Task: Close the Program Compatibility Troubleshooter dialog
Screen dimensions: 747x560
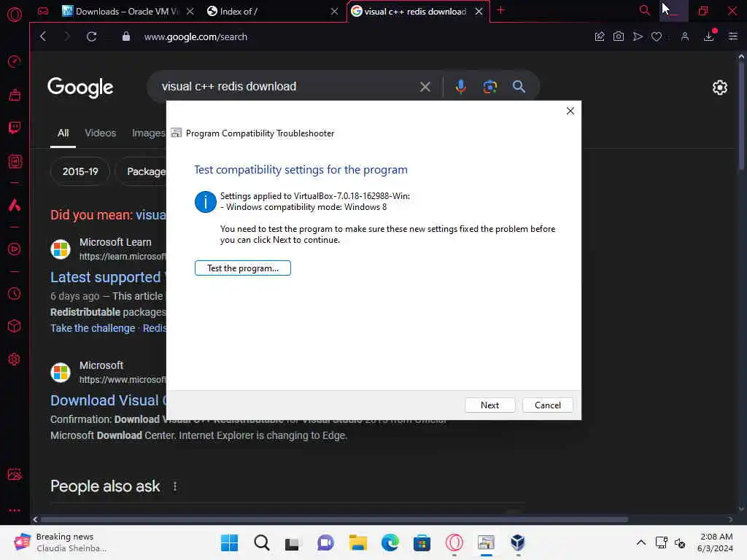Action: 570,111
